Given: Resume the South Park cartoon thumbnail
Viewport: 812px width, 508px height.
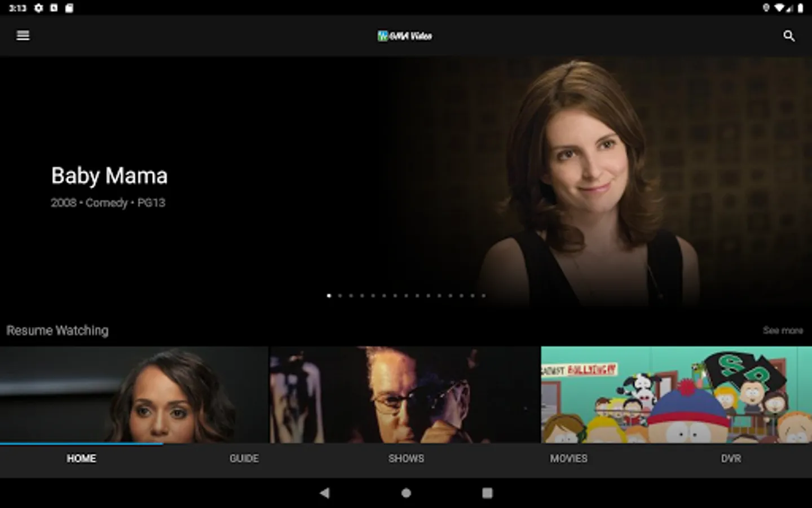Looking at the screenshot, I should tap(677, 395).
